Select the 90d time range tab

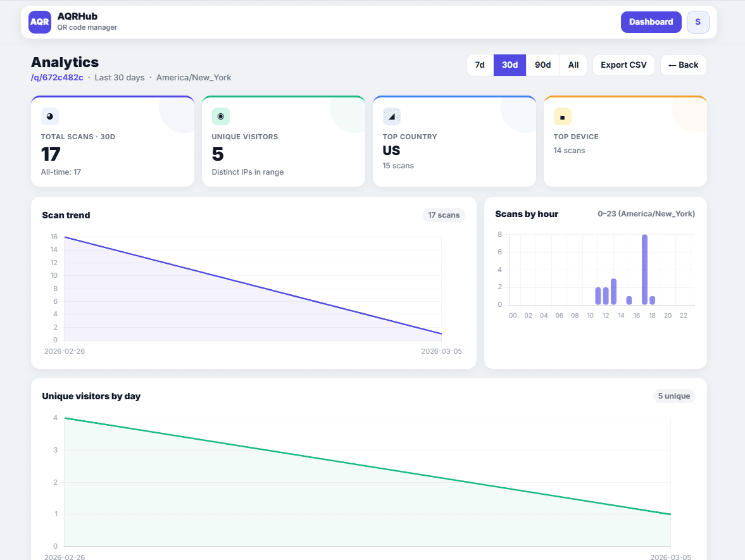(x=542, y=65)
